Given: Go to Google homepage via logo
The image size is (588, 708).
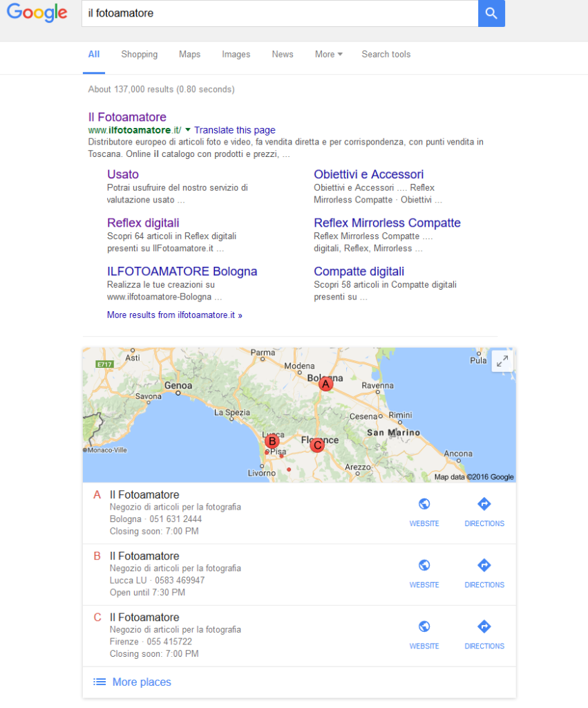Looking at the screenshot, I should tap(37, 13).
